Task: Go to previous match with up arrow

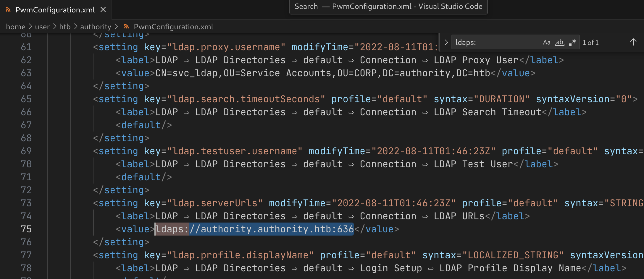Action: point(633,42)
